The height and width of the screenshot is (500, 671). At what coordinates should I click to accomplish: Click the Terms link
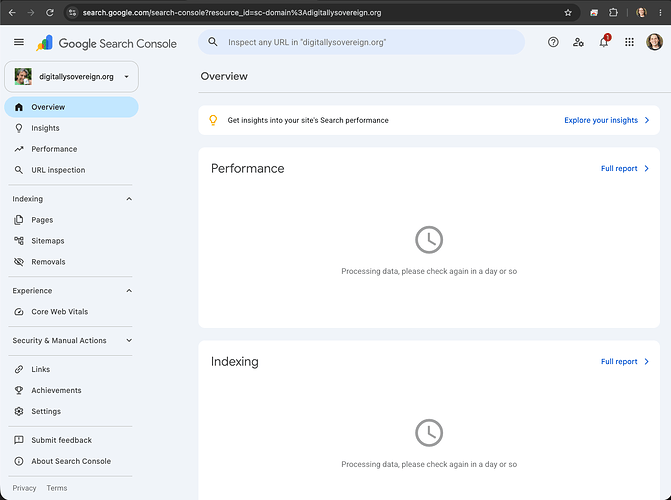pyautogui.click(x=56, y=488)
